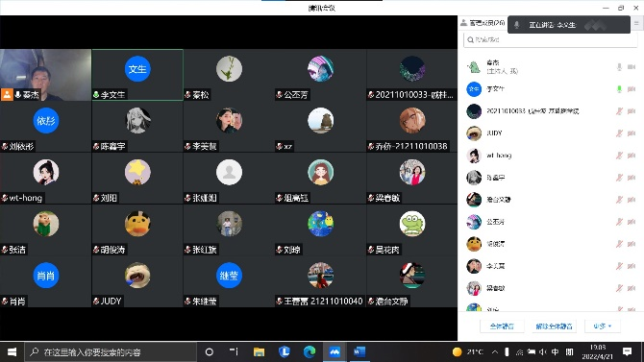
Task: Toggle wt-hong's camera icon in member list
Action: pyautogui.click(x=632, y=156)
